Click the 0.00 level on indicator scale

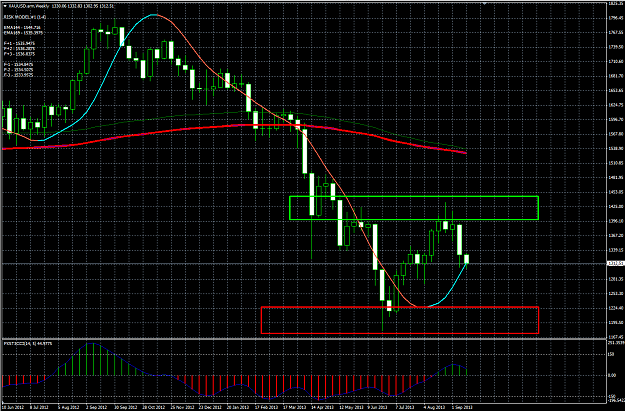click(613, 375)
